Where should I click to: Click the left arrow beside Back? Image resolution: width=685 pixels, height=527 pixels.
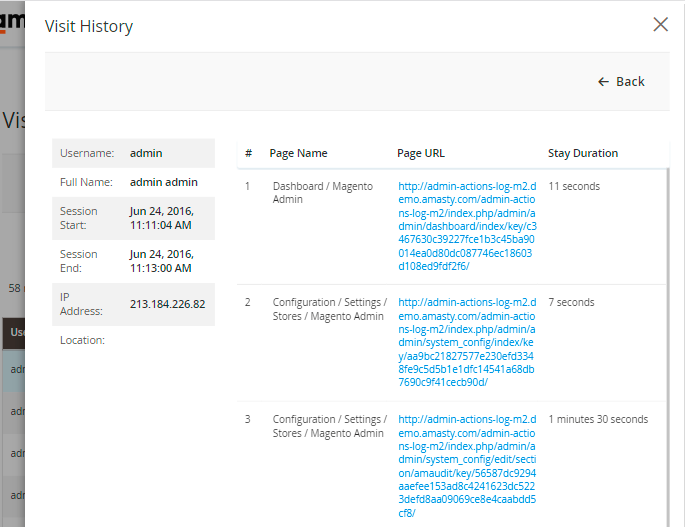pyautogui.click(x=603, y=82)
